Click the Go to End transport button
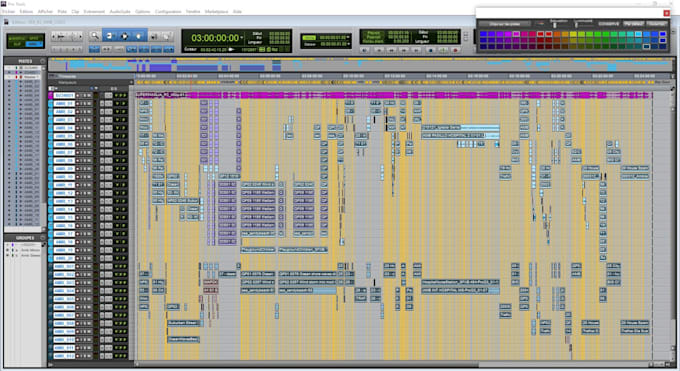 click(x=416, y=50)
